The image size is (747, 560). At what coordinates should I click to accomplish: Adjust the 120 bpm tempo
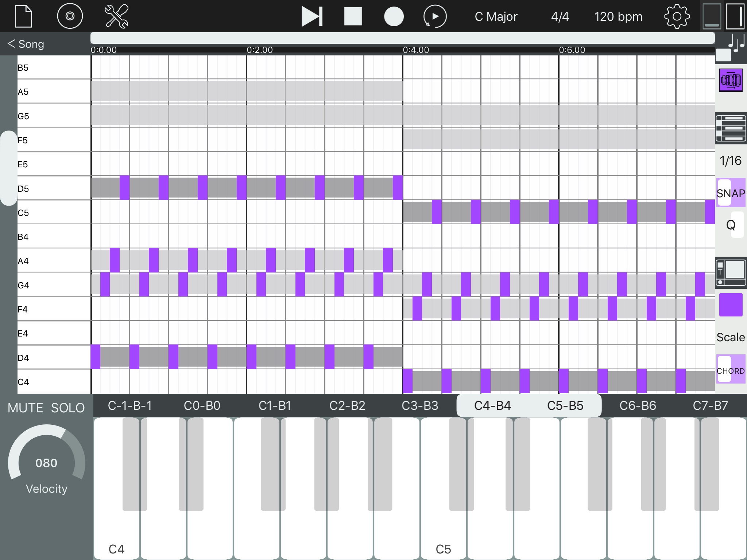(x=618, y=16)
